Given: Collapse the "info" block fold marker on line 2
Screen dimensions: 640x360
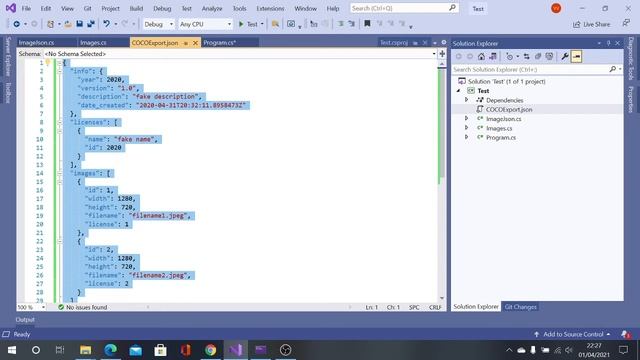Looking at the screenshot, I should pyautogui.click(x=60, y=71).
